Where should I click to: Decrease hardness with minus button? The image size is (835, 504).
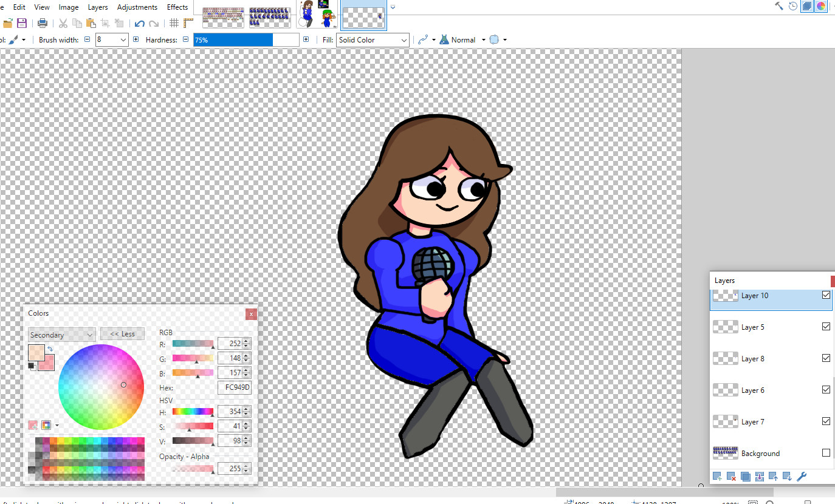coord(185,39)
